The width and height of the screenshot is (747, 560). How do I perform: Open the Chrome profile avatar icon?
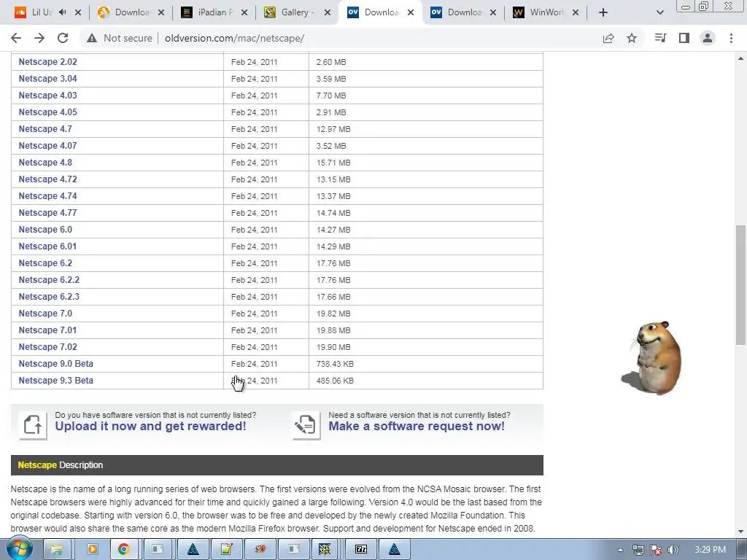pos(708,38)
